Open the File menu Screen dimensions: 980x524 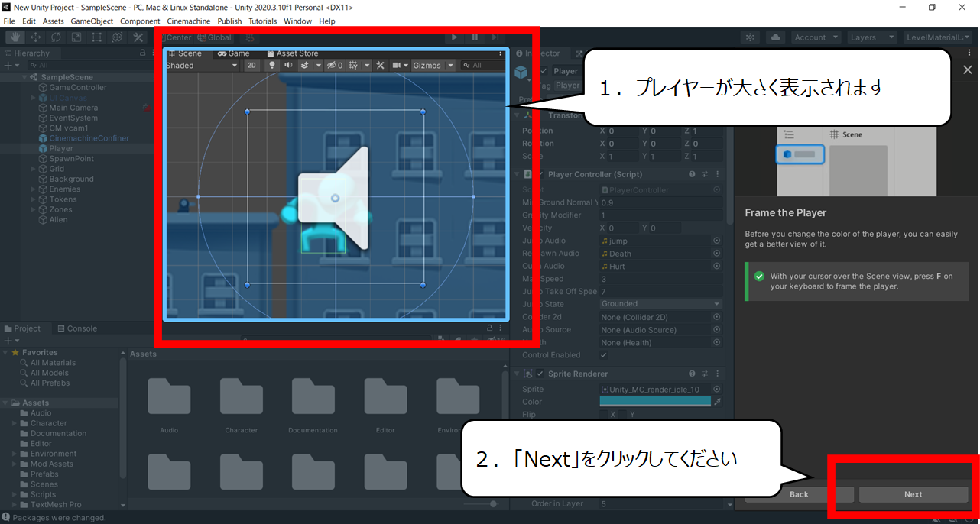point(9,21)
